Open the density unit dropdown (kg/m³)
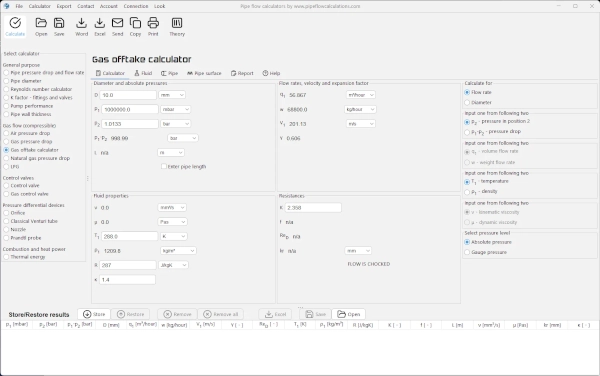 click(x=178, y=251)
